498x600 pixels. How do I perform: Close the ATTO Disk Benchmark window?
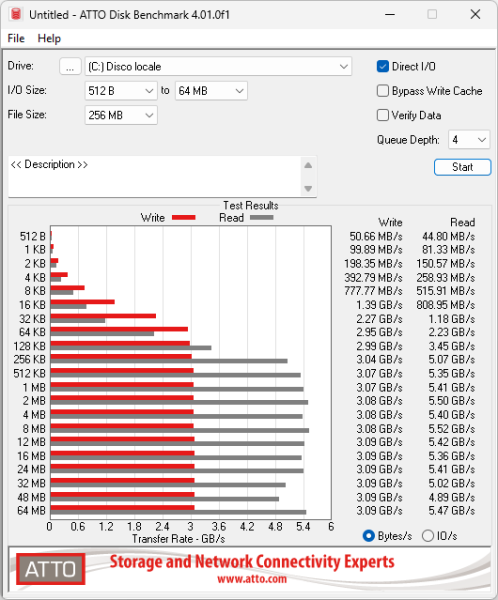click(x=475, y=15)
